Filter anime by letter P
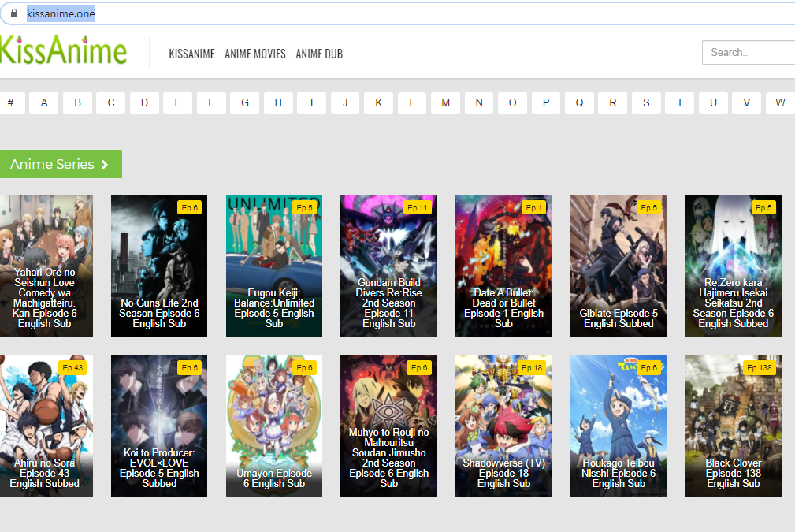Screen dimensions: 795x532 [x=546, y=103]
